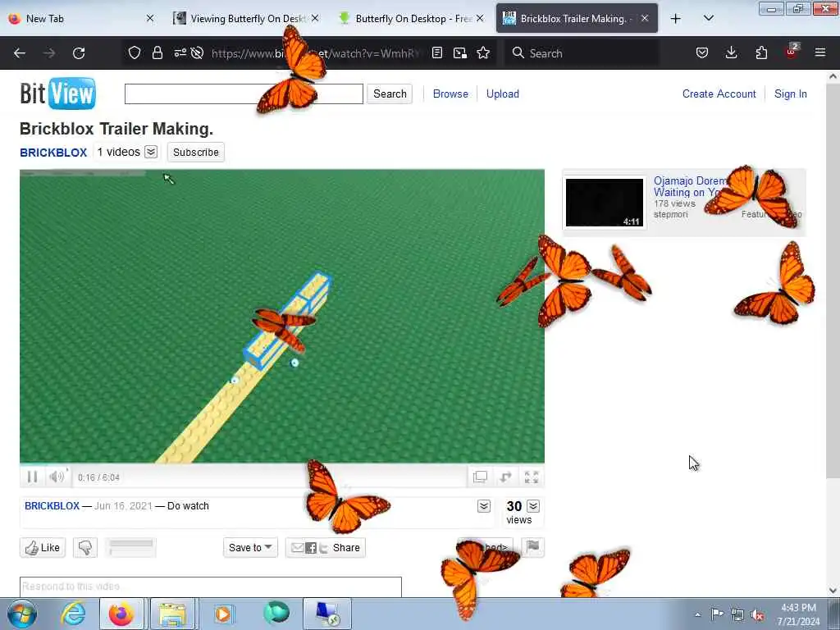Open the Browse link
The image size is (840, 630).
pyautogui.click(x=450, y=94)
